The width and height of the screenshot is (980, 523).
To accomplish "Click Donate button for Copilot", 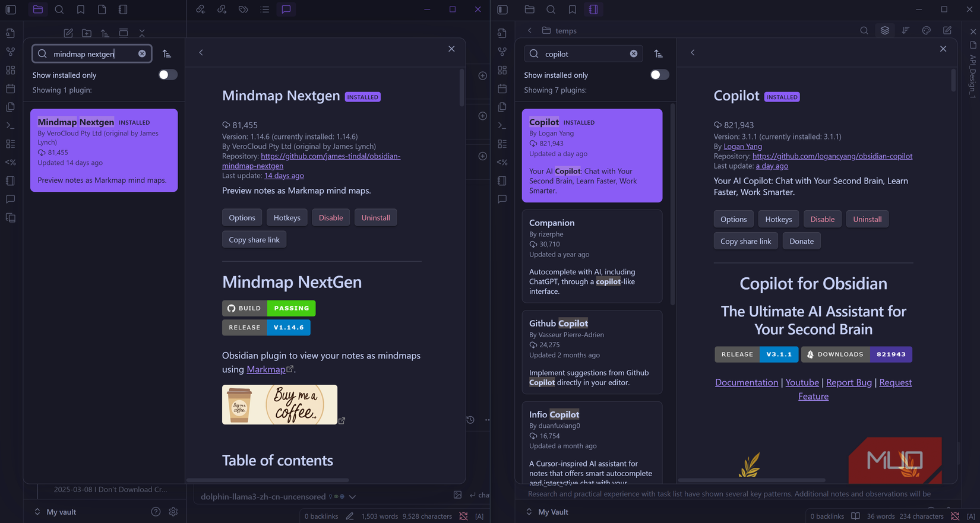I will point(802,241).
